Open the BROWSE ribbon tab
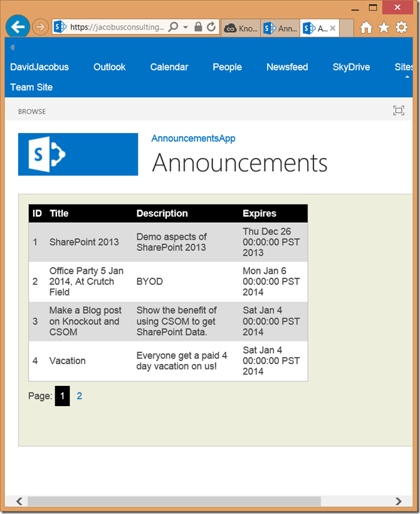 32,112
